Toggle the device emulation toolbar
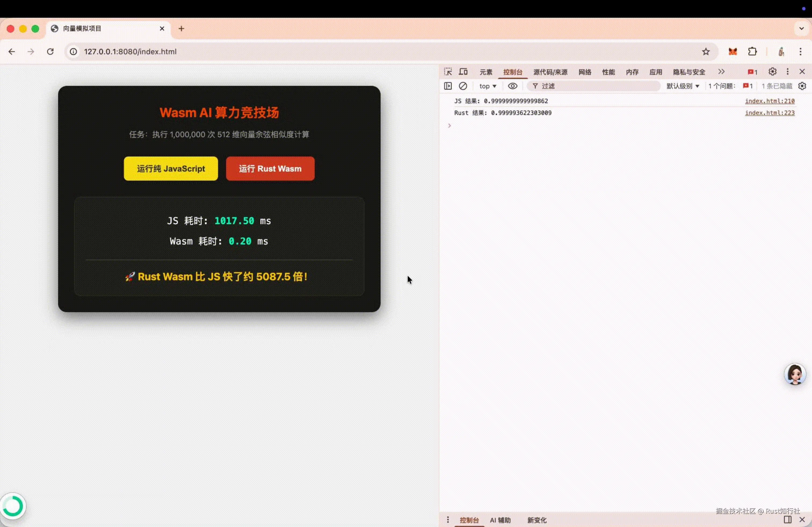The width and height of the screenshot is (812, 527). pos(463,72)
